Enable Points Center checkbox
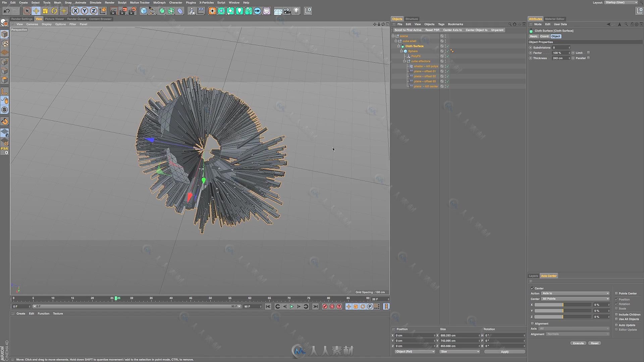The height and width of the screenshot is (362, 644). click(x=616, y=293)
